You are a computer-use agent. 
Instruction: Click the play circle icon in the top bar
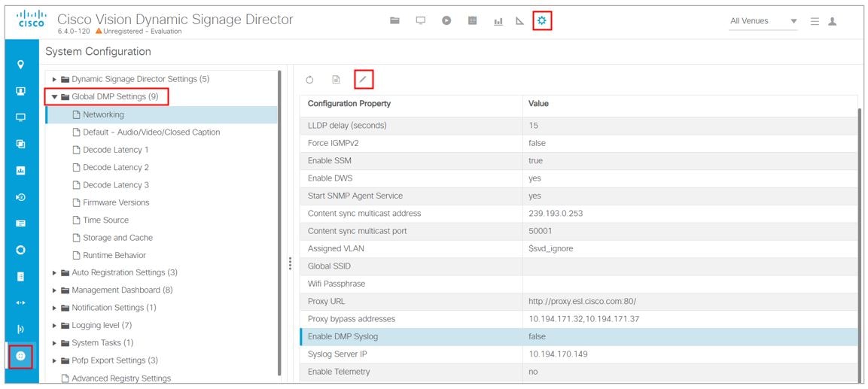[446, 21]
